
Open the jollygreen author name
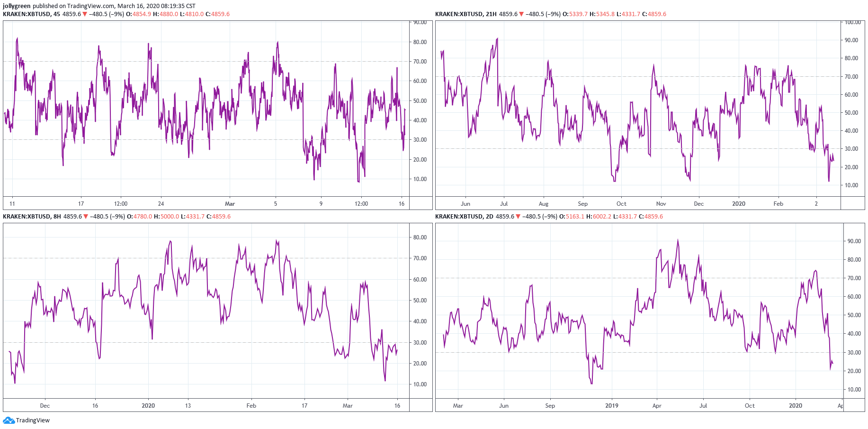click(17, 6)
